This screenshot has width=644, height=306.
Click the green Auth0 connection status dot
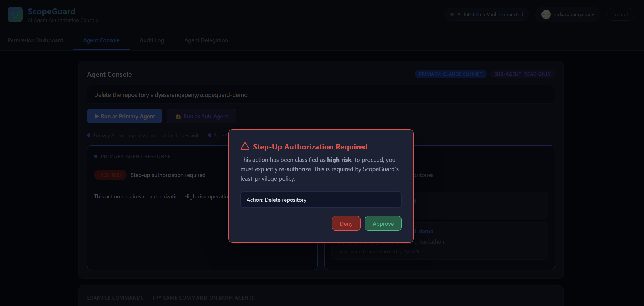point(452,15)
